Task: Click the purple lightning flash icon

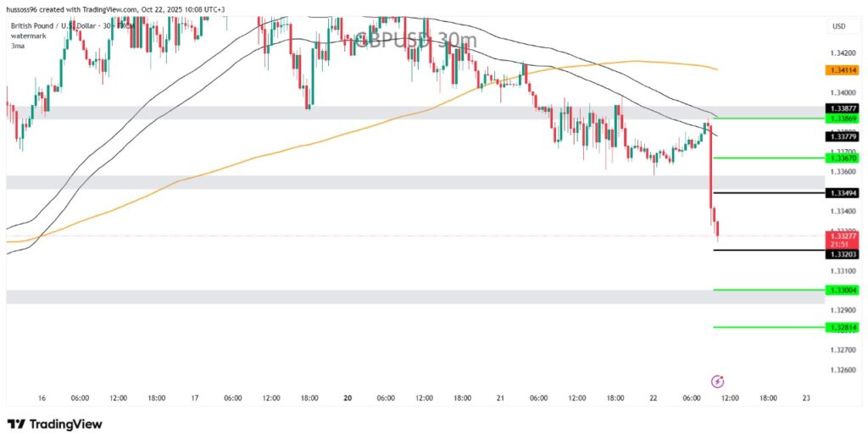Action: click(x=717, y=381)
